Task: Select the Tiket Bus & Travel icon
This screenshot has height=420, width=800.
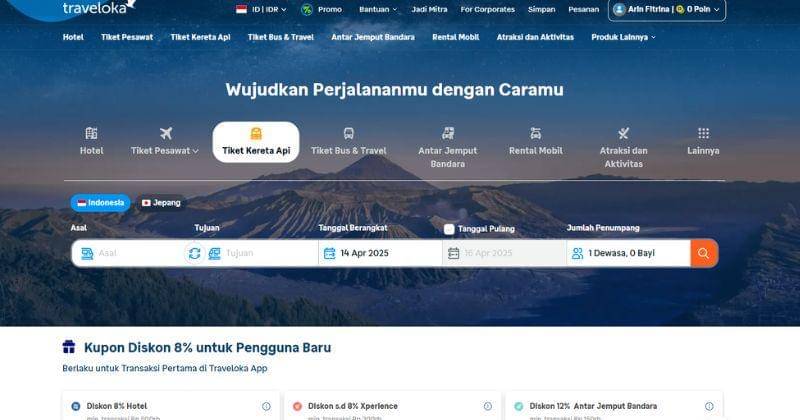Action: pyautogui.click(x=348, y=133)
